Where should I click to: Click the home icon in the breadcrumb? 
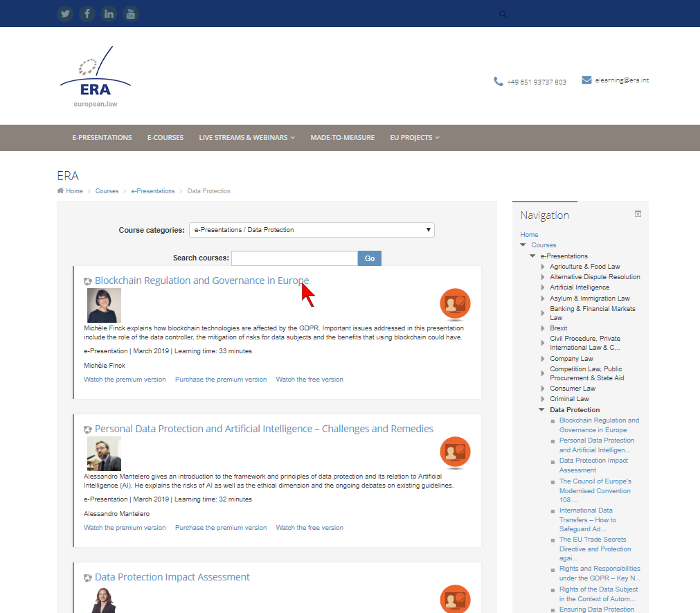click(60, 190)
